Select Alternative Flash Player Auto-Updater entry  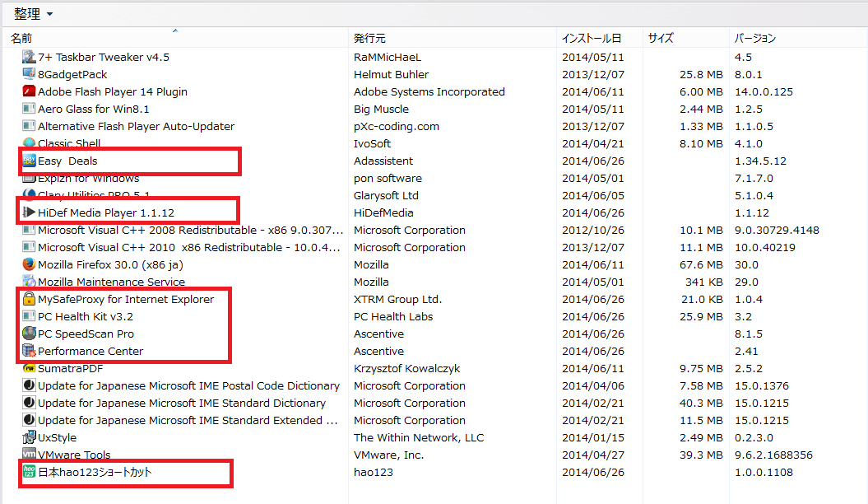(x=137, y=126)
